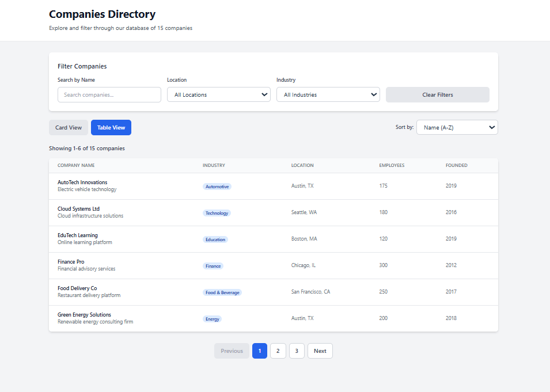Screen dimensions: 550x392
Task: Select the AutoTech Innovations row
Action: point(274,186)
